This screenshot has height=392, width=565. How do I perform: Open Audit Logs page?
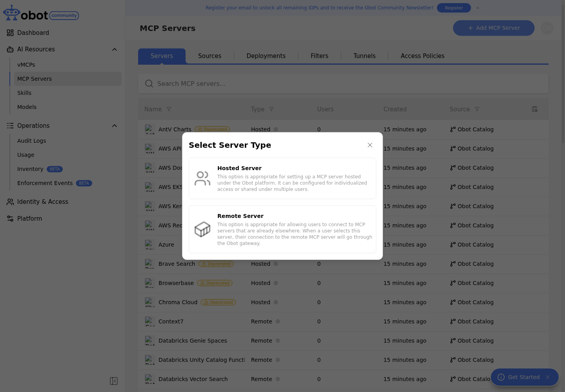coord(31,141)
